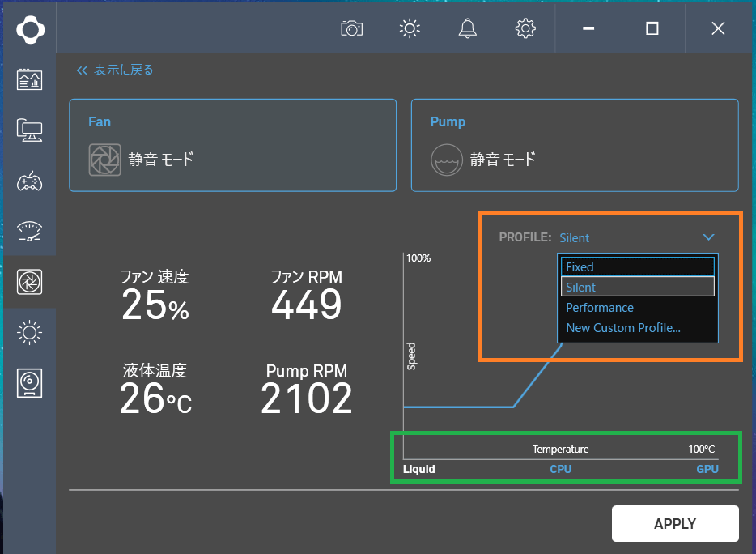Open notifications bell icon
756x554 pixels.
coord(467,28)
